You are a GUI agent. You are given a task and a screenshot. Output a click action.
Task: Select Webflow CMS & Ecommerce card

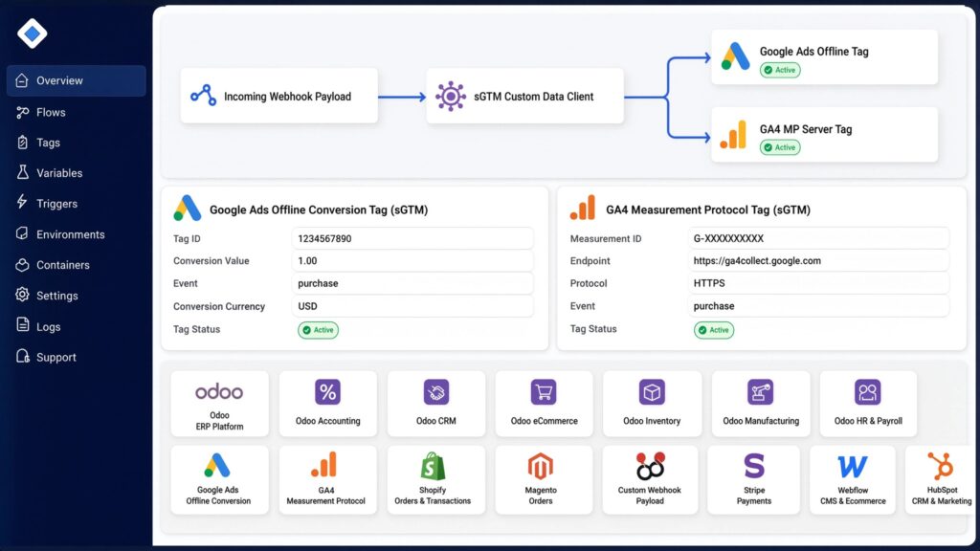pyautogui.click(x=853, y=480)
